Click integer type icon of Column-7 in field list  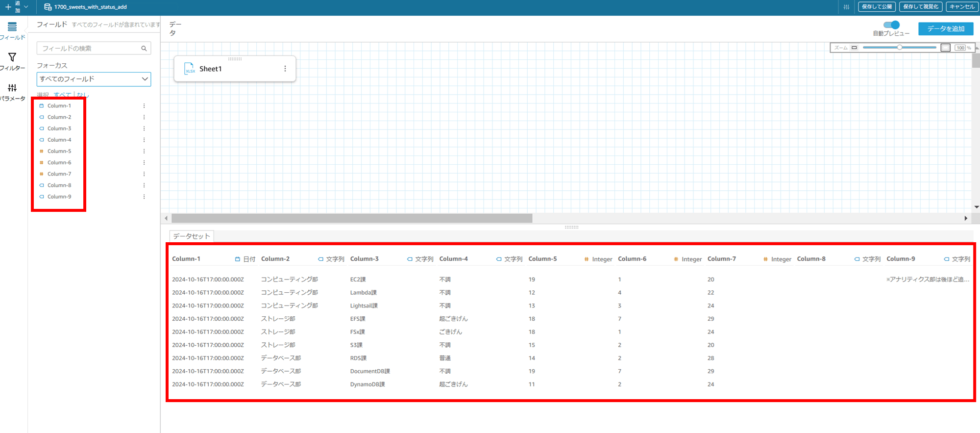coord(42,174)
